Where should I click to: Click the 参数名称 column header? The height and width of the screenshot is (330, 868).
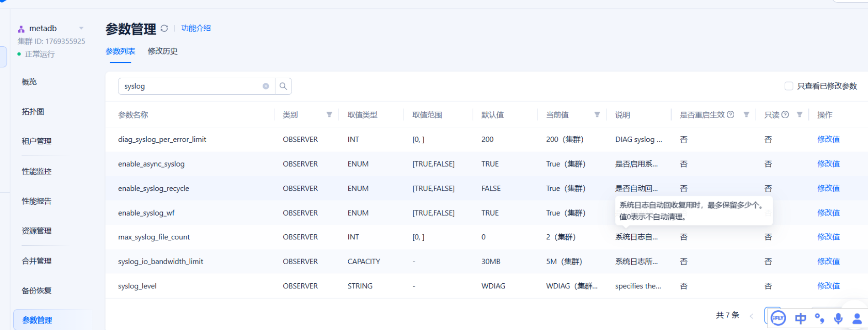[133, 115]
